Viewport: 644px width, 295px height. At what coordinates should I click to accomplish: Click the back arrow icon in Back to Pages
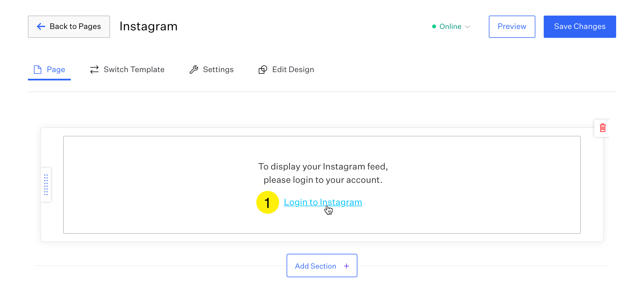pos(41,26)
